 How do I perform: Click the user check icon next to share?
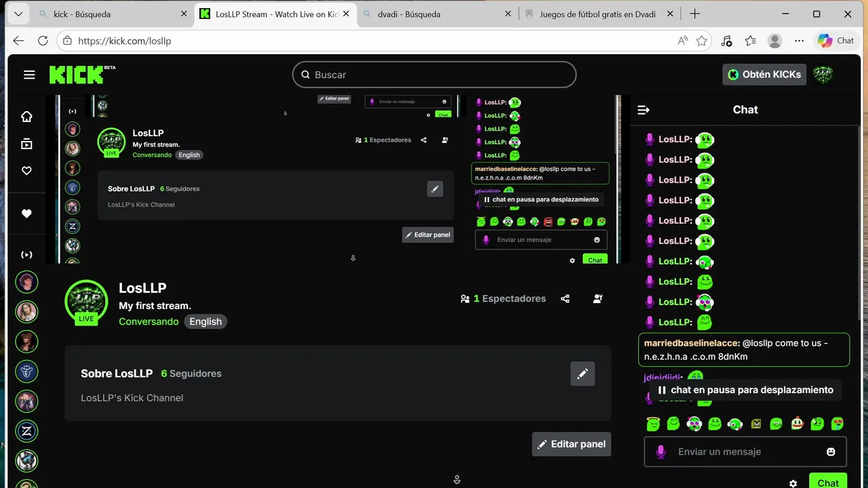point(597,298)
